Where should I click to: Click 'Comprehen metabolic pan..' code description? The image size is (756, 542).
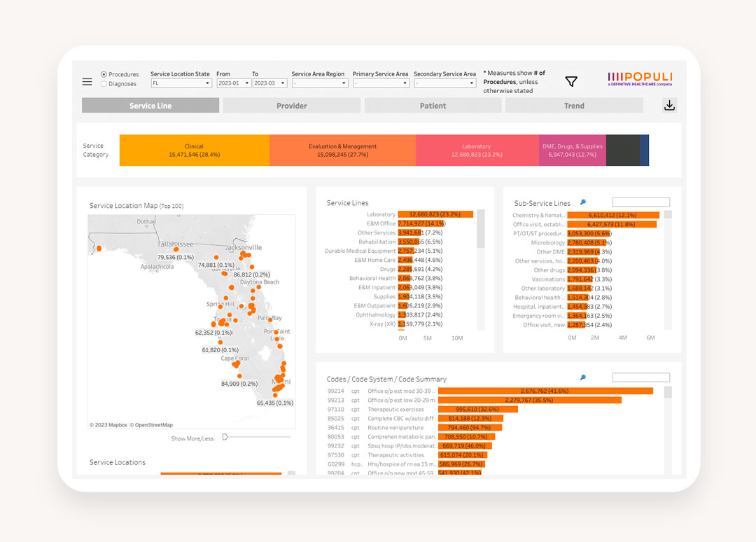(x=402, y=437)
